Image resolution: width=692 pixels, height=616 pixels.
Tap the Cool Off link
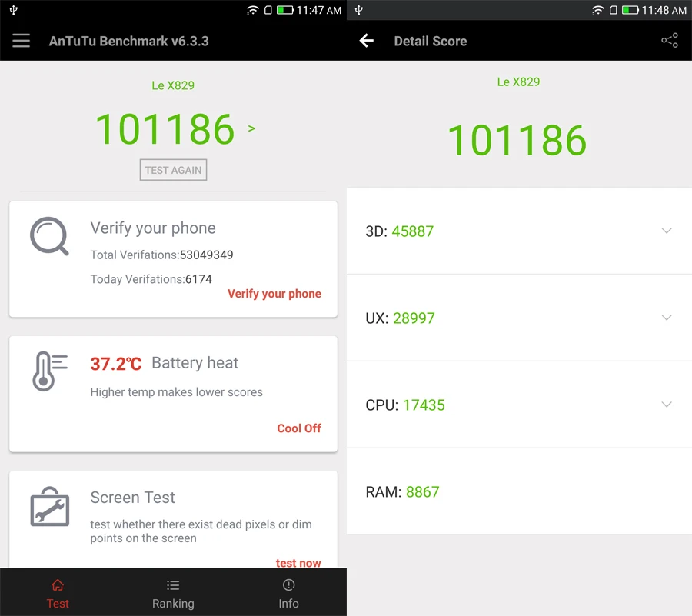[299, 428]
